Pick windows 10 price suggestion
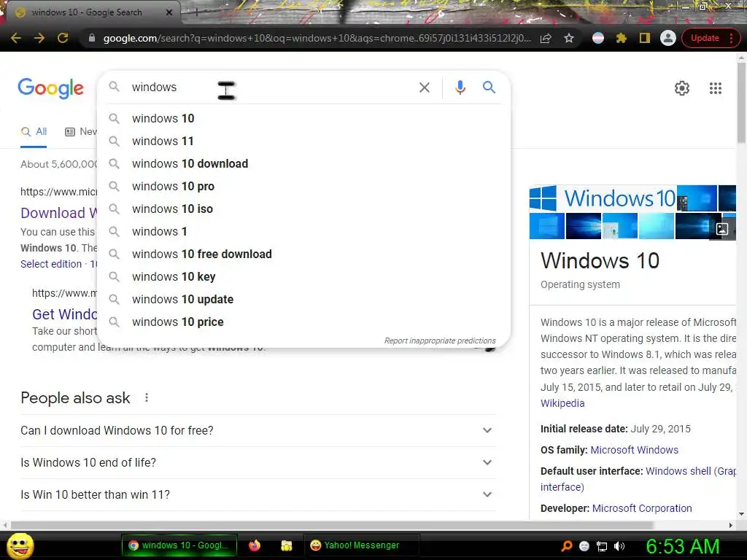Image resolution: width=747 pixels, height=560 pixels. point(303,322)
